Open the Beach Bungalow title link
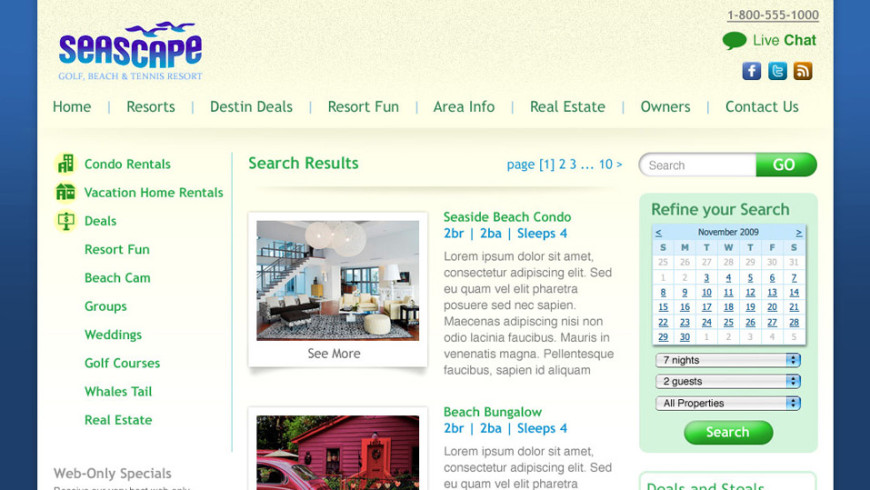 coord(493,412)
